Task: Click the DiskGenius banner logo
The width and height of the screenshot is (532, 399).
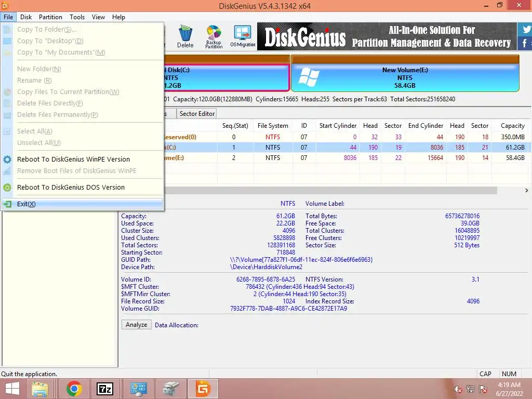Action: [x=304, y=37]
